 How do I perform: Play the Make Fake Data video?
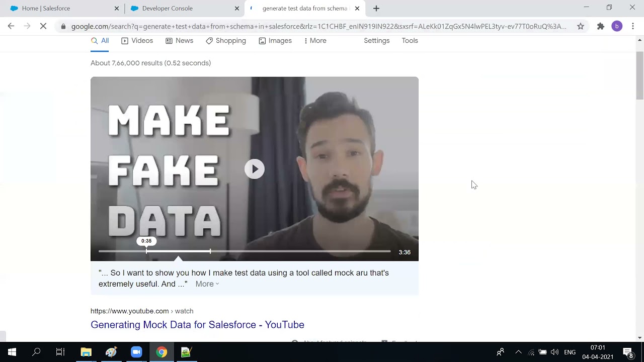(x=255, y=169)
